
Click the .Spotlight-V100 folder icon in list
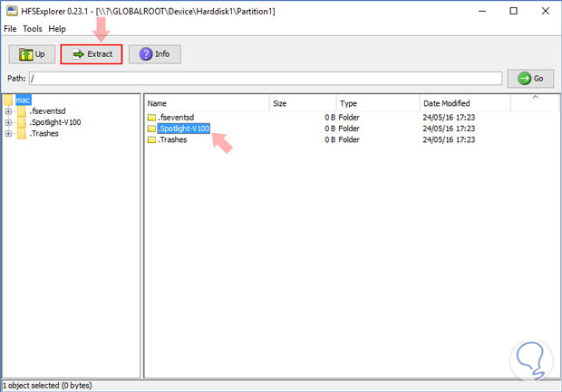coord(151,129)
